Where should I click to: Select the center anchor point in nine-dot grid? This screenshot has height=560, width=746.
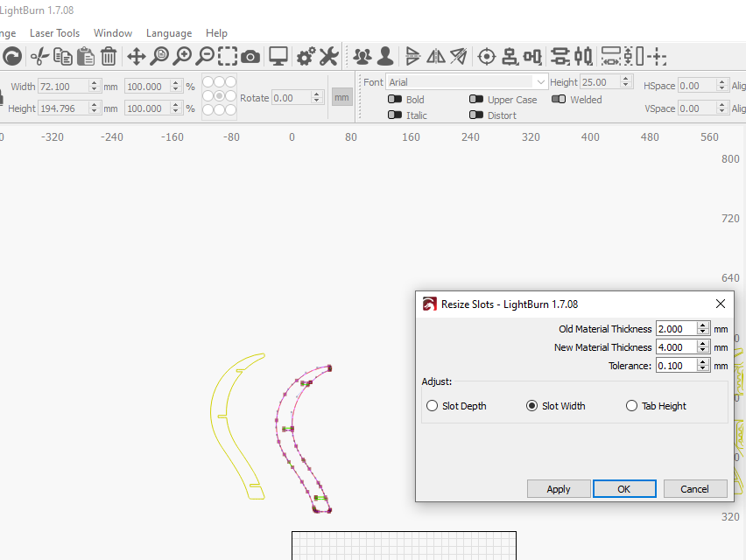click(x=219, y=96)
